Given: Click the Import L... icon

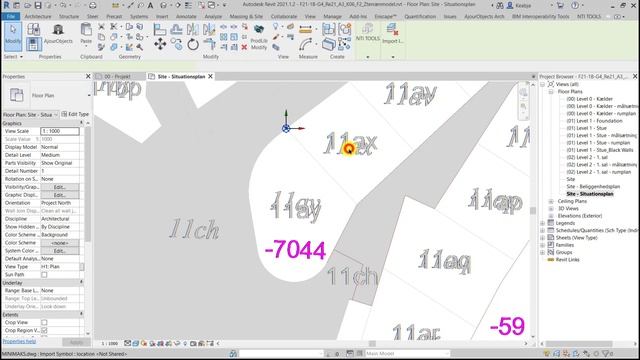Looking at the screenshot, I should pos(392,33).
